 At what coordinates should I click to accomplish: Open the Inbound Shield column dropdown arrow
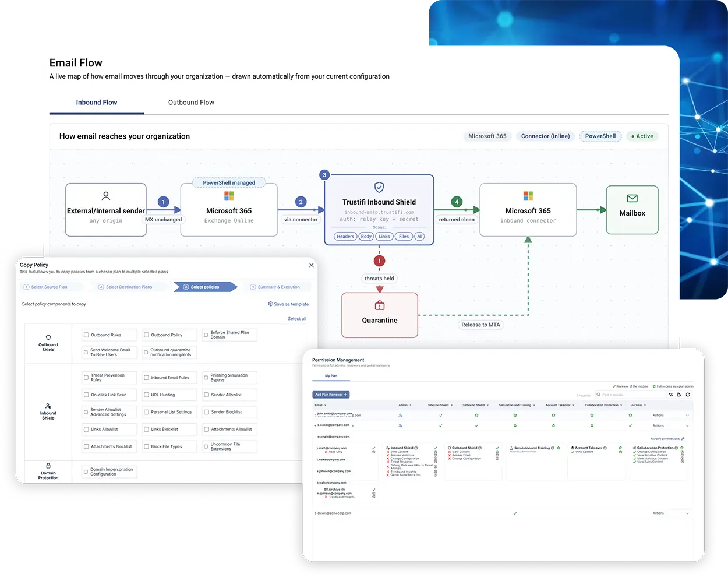(452, 405)
